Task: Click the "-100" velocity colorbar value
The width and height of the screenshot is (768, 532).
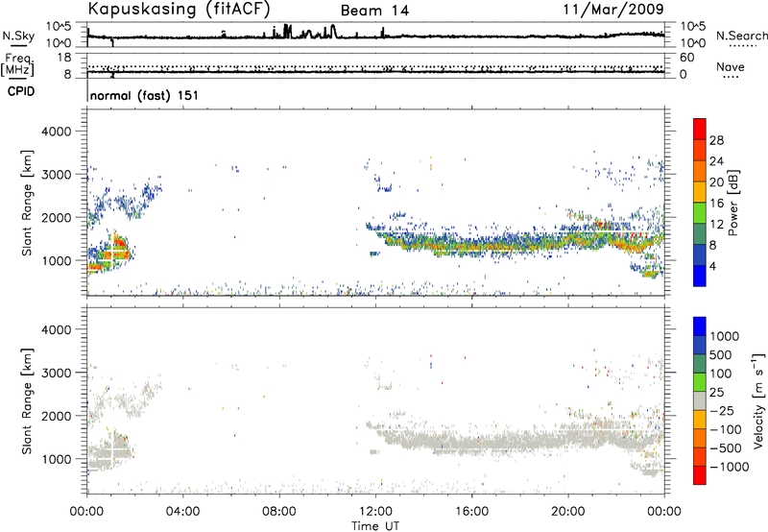Action: pos(726,429)
